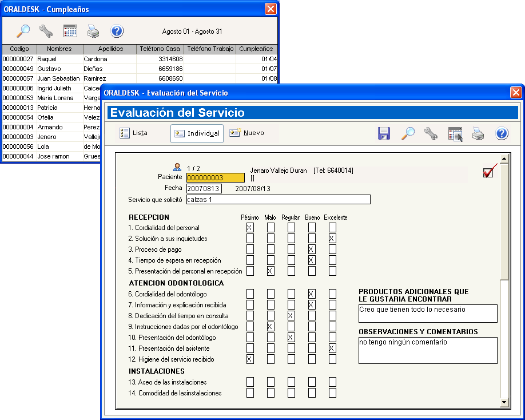Click the Servicio que solicitó field
Image resolution: width=525 pixels, height=420 pixels.
pos(279,200)
